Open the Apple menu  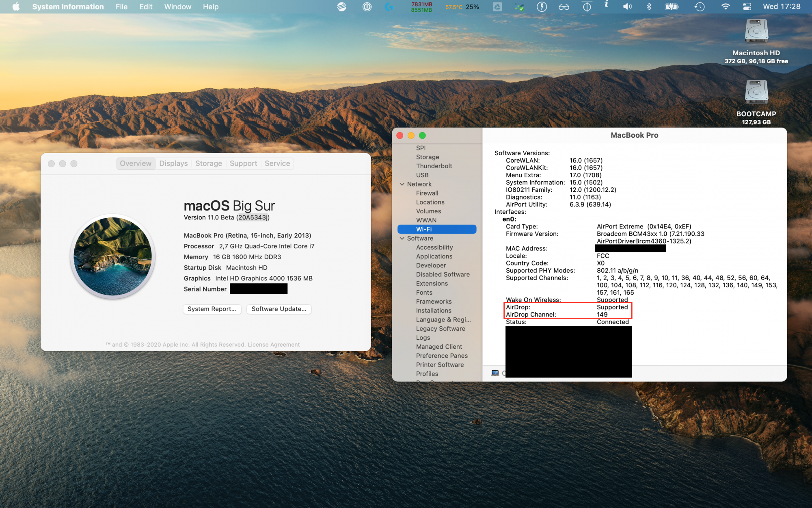pyautogui.click(x=16, y=7)
